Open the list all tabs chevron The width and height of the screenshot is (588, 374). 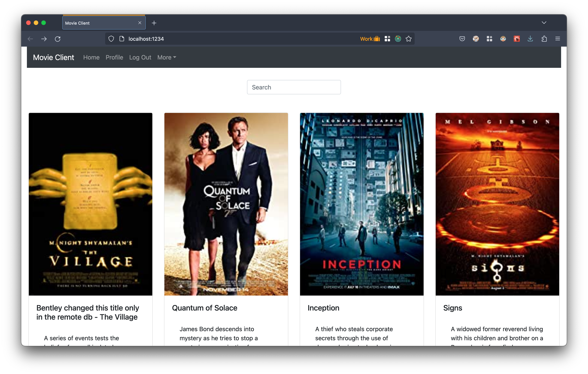(x=544, y=23)
